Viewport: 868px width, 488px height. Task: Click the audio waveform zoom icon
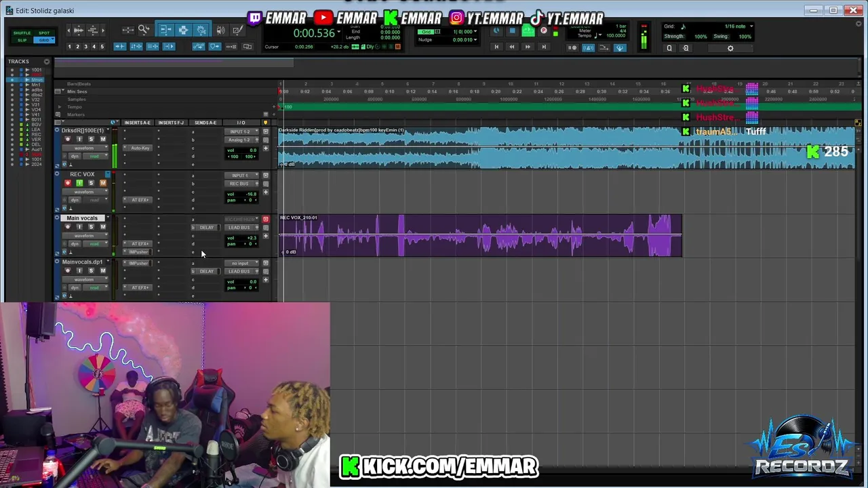pyautogui.click(x=78, y=30)
